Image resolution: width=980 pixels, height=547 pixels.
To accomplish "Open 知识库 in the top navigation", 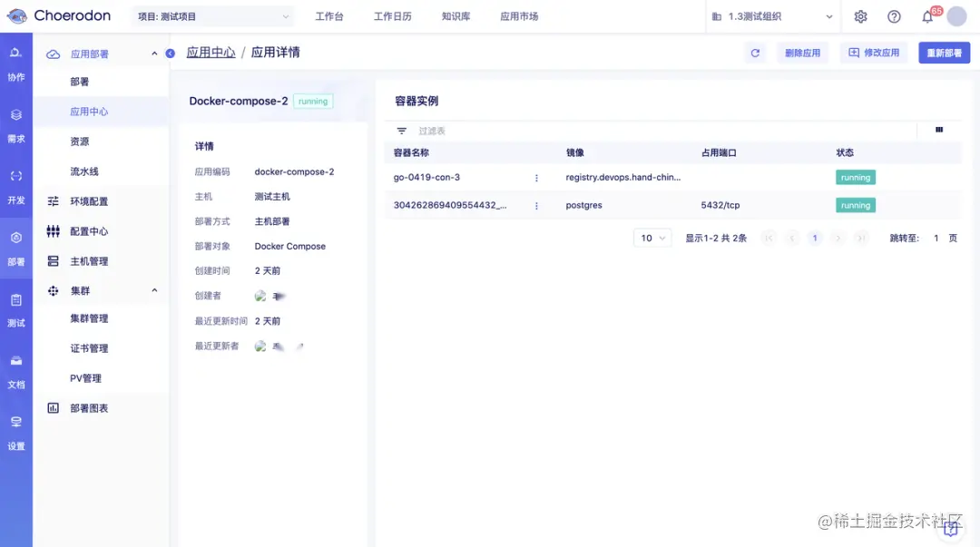I will (456, 17).
